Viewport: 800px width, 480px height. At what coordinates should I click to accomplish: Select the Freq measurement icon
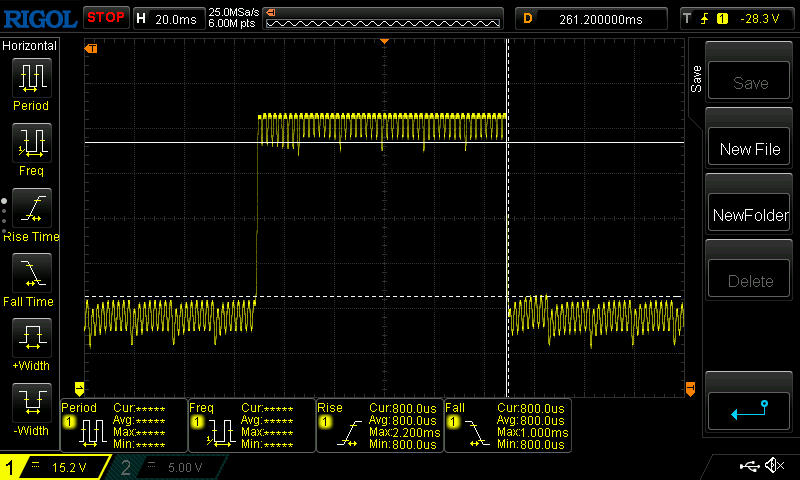pyautogui.click(x=31, y=144)
